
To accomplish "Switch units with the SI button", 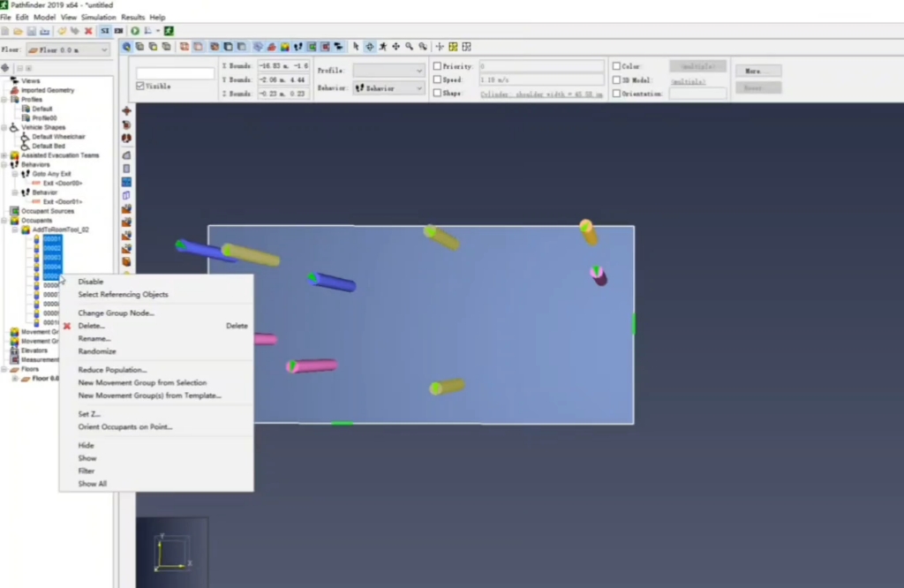I will click(105, 31).
